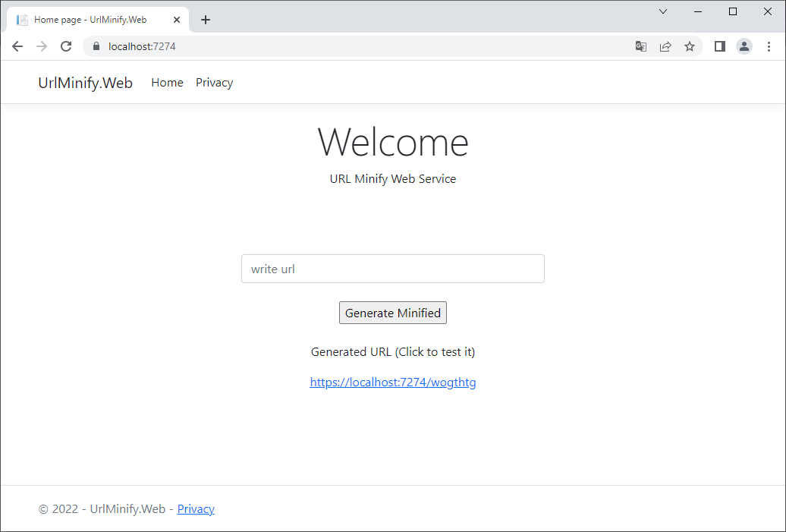Screen dimensions: 786x532
Task: Click the back navigation arrow
Action: pyautogui.click(x=17, y=46)
